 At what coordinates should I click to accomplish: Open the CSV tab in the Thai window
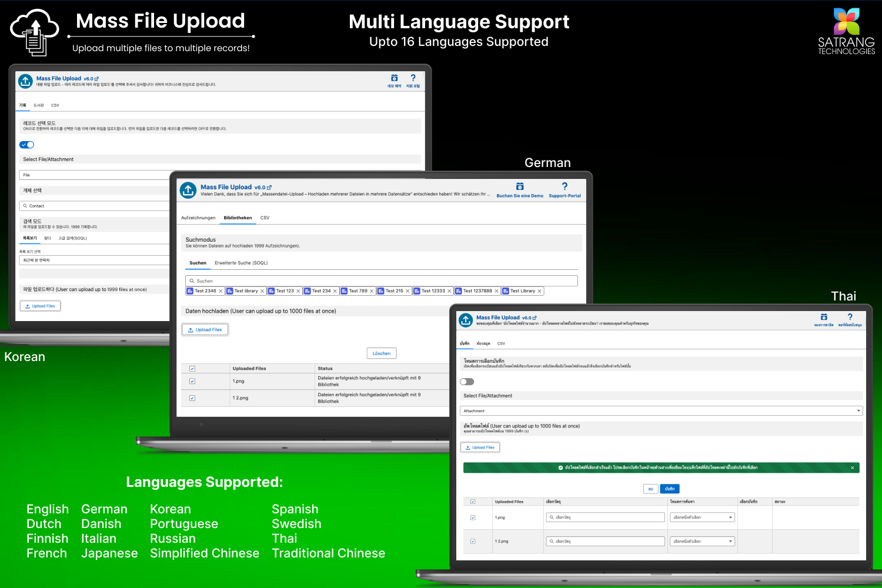click(x=501, y=343)
